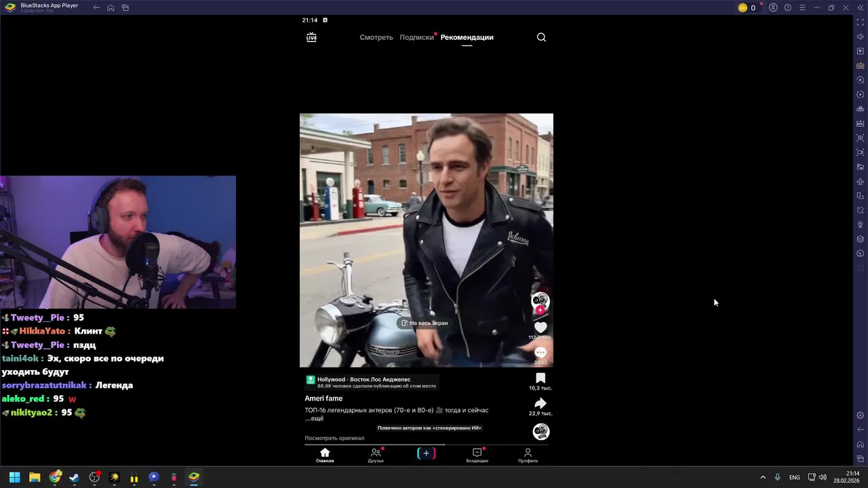Click the tray microphone icon
The image size is (868, 488).
[777, 477]
